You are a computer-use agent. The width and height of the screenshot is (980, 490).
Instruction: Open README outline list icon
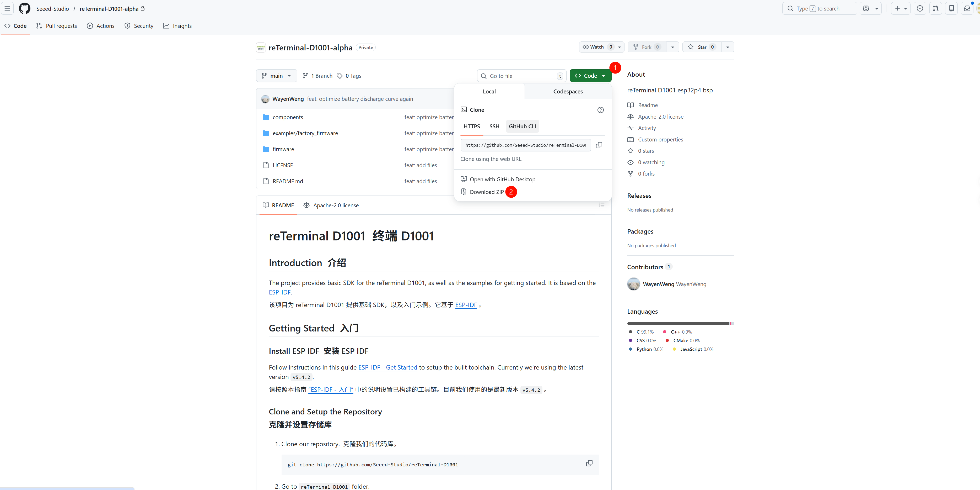pos(601,205)
